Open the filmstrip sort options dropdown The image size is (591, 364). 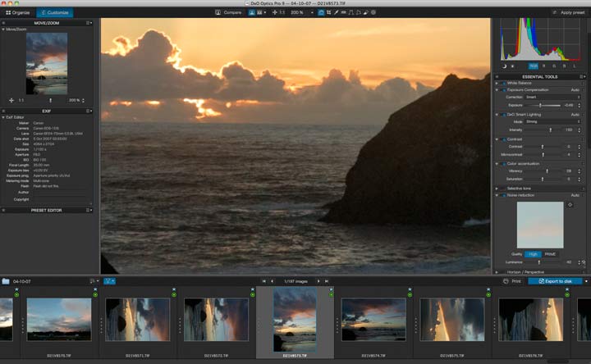pyautogui.click(x=94, y=281)
